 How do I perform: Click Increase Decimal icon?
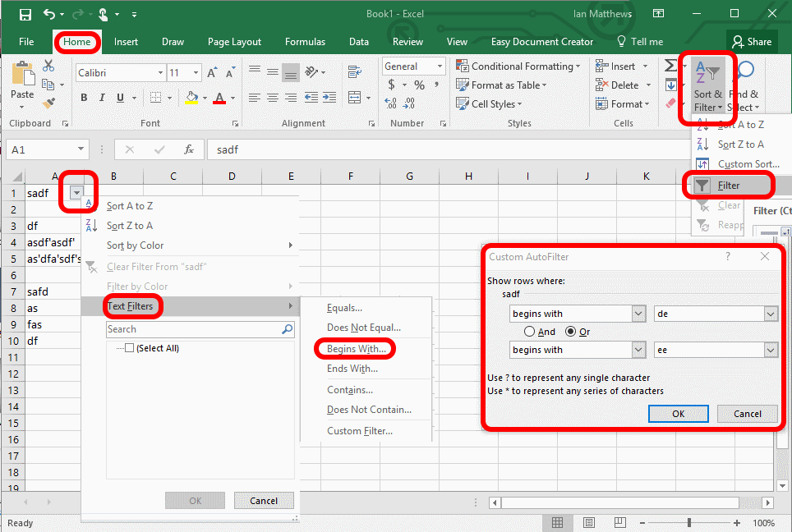click(x=390, y=103)
